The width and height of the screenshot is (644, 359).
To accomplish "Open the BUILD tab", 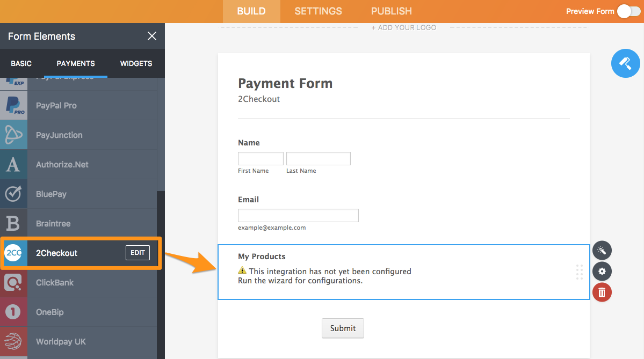I will [x=251, y=11].
